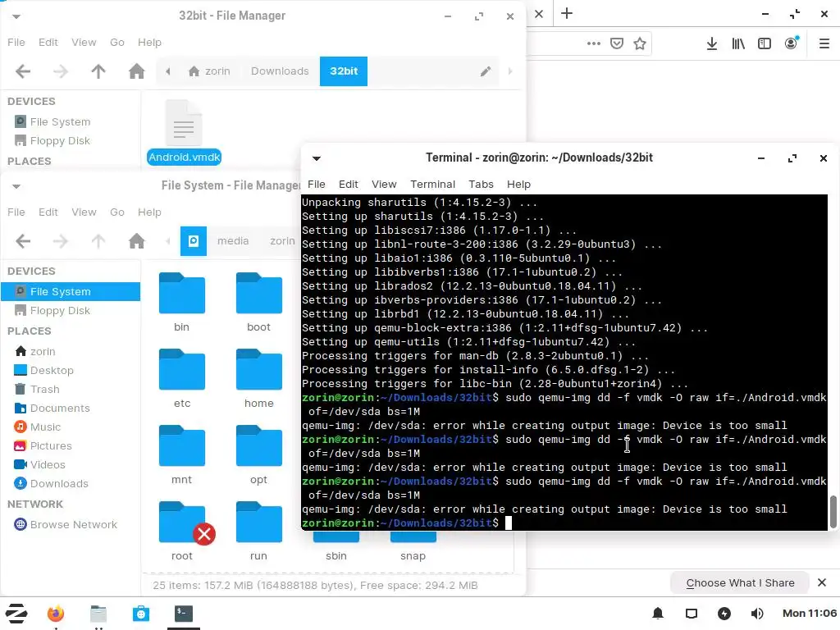Select File System in lower sidebar
This screenshot has width=840, height=630.
click(71, 291)
